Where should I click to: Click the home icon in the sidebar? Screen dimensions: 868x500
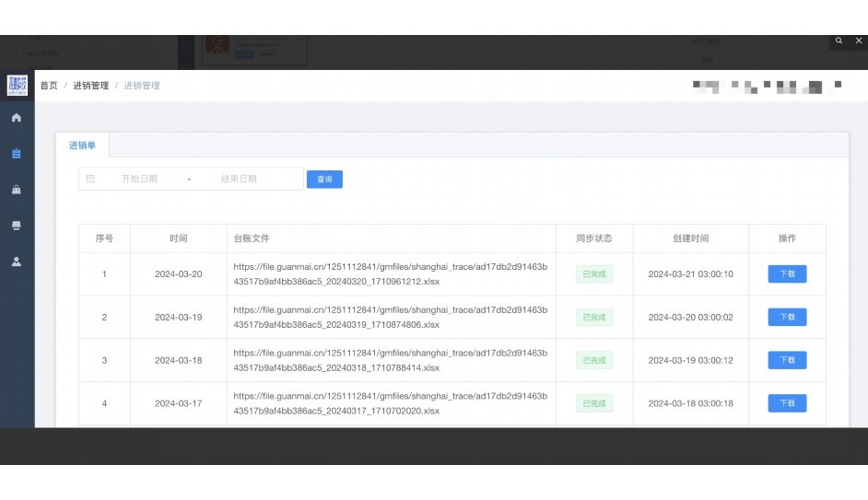pyautogui.click(x=16, y=118)
